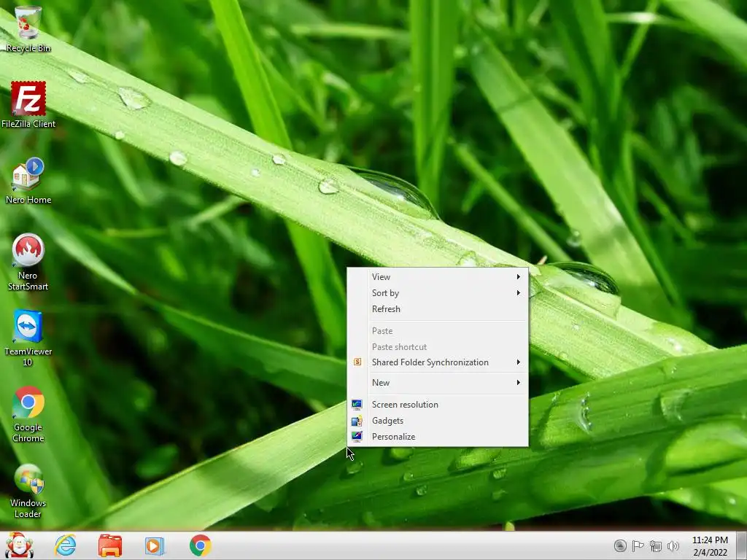Image resolution: width=747 pixels, height=560 pixels.
Task: Show hidden tray icons
Action: (x=620, y=545)
